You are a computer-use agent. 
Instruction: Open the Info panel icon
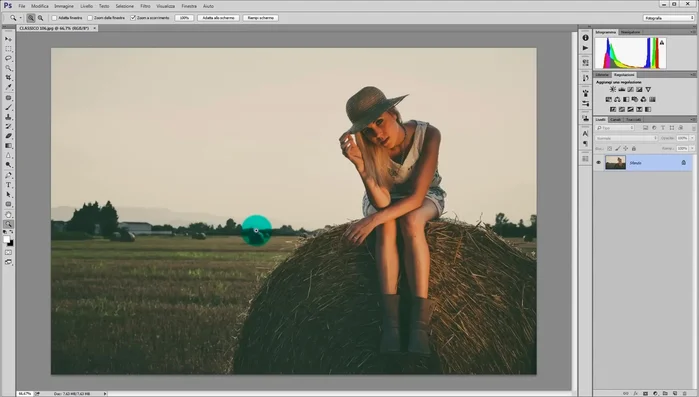585,38
